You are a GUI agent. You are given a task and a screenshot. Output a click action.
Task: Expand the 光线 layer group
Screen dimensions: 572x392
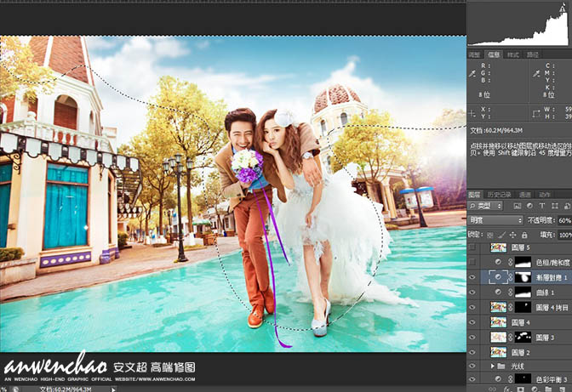493,366
